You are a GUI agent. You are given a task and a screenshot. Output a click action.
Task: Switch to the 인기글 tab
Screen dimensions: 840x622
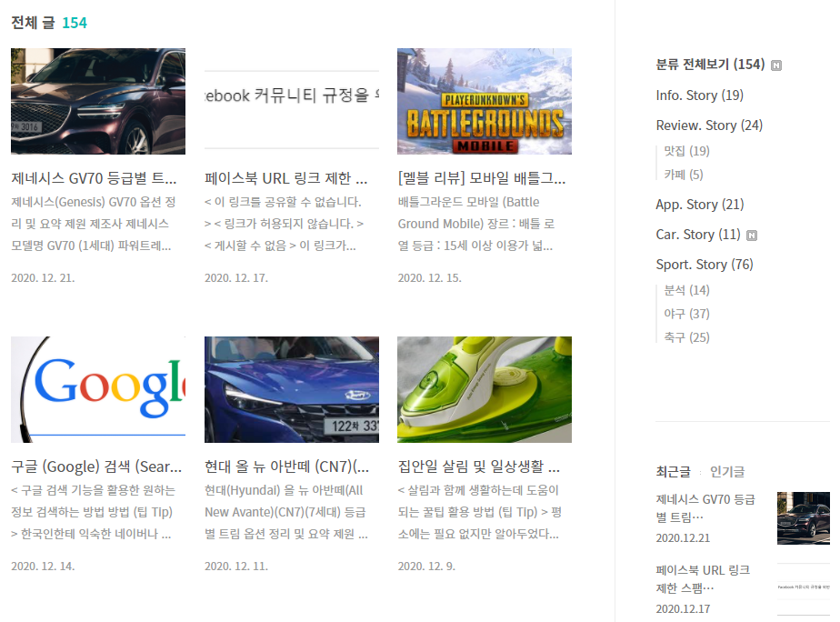coord(727,472)
